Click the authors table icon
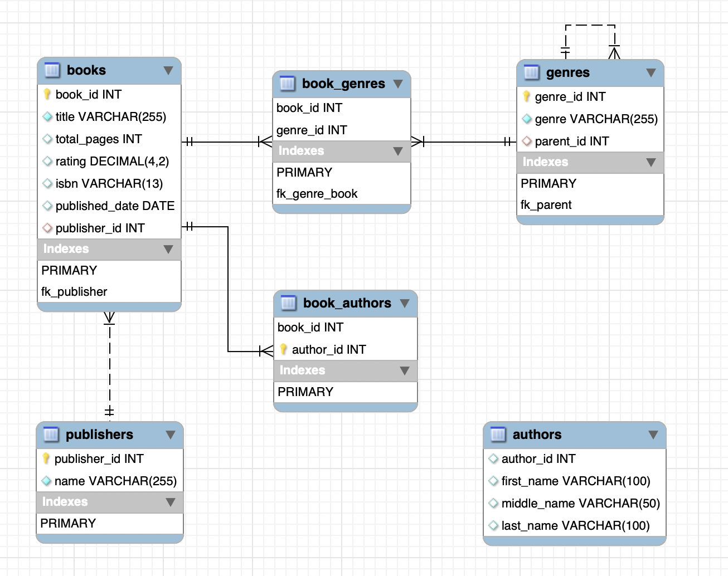Screen dimensions: 728x576 click(x=498, y=435)
